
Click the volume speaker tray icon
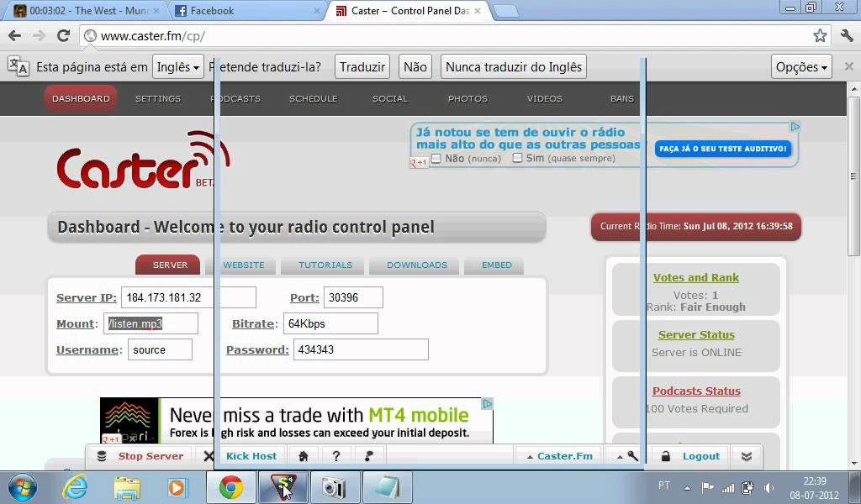[769, 487]
